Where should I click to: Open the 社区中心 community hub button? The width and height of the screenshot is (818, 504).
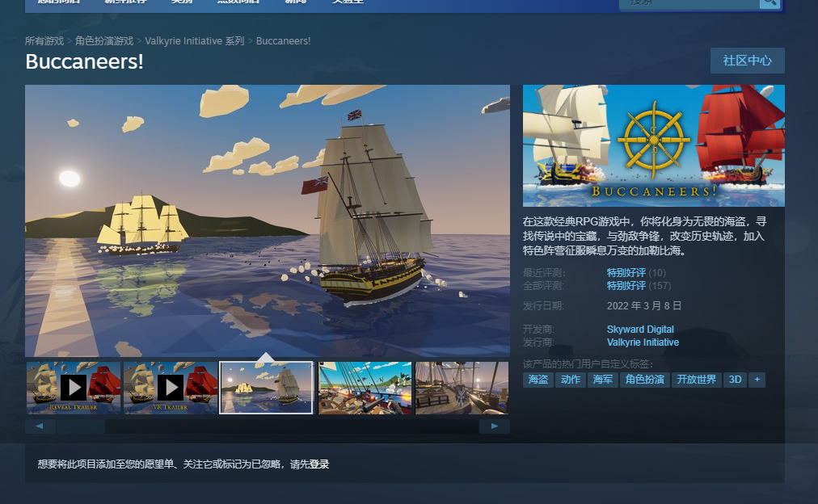pyautogui.click(x=747, y=61)
